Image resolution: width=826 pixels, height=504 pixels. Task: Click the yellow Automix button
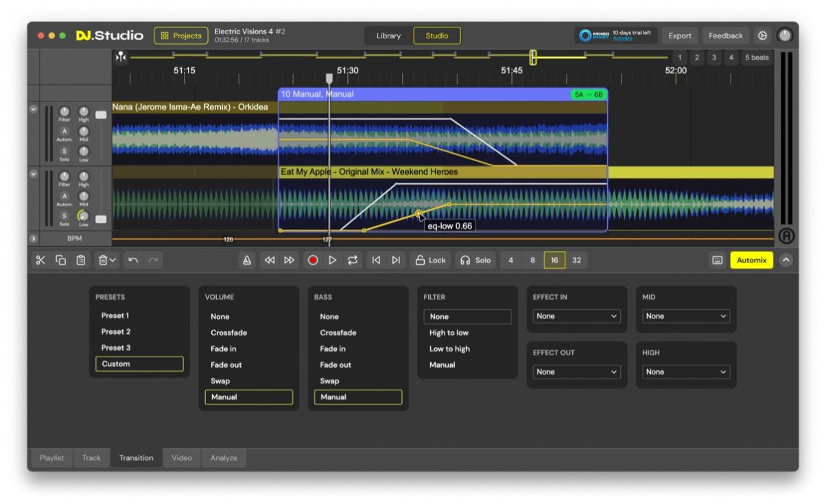[751, 260]
